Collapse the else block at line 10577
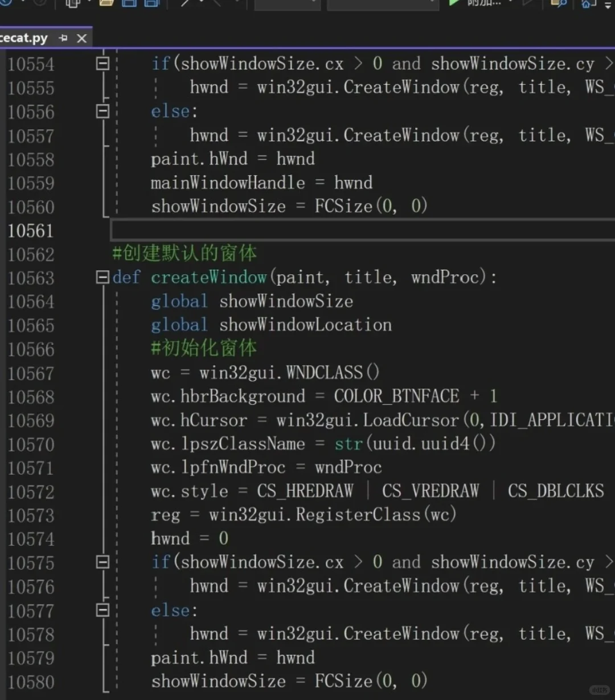The width and height of the screenshot is (615, 700). click(102, 610)
